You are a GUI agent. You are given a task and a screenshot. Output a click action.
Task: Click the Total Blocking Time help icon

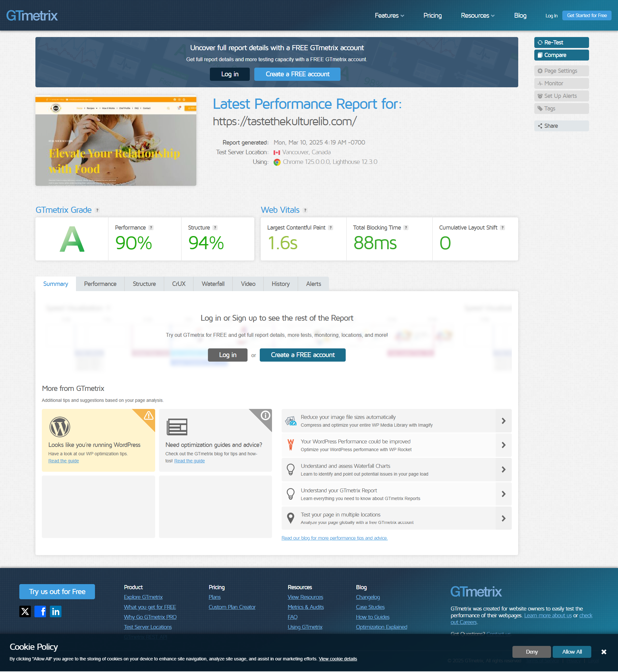click(406, 227)
